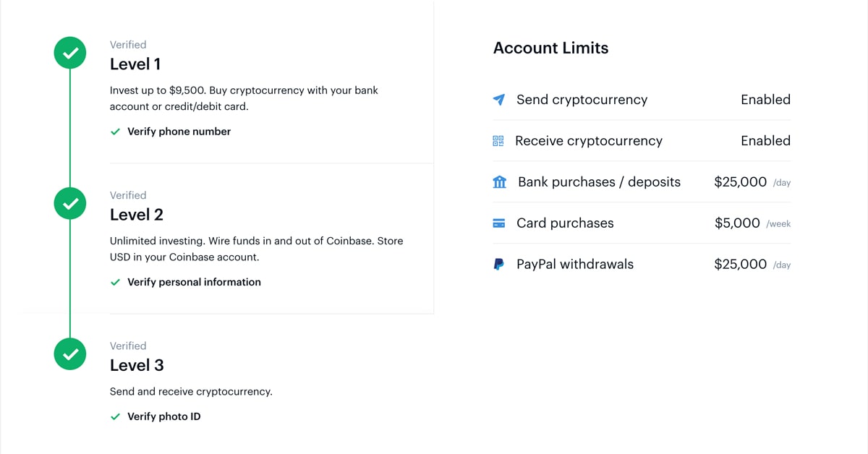Click the Enabled status for Receive cryptocurrency
This screenshot has height=454, width=868.
click(765, 141)
